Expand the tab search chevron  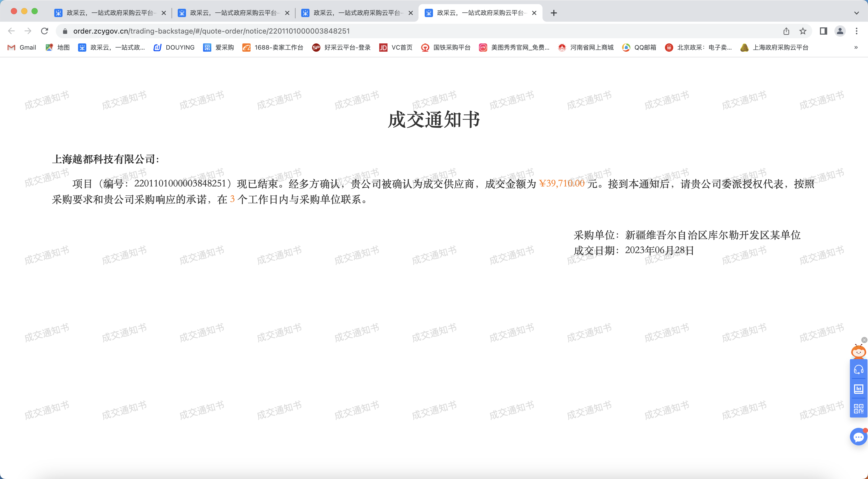point(856,13)
